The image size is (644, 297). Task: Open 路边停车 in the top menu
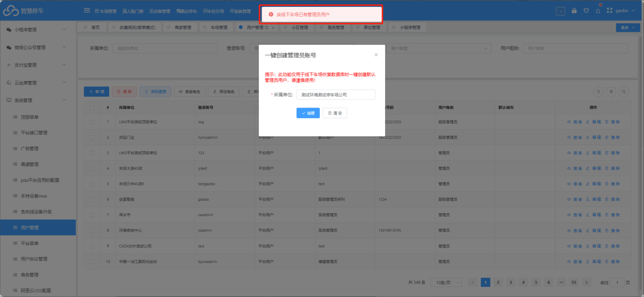point(187,11)
